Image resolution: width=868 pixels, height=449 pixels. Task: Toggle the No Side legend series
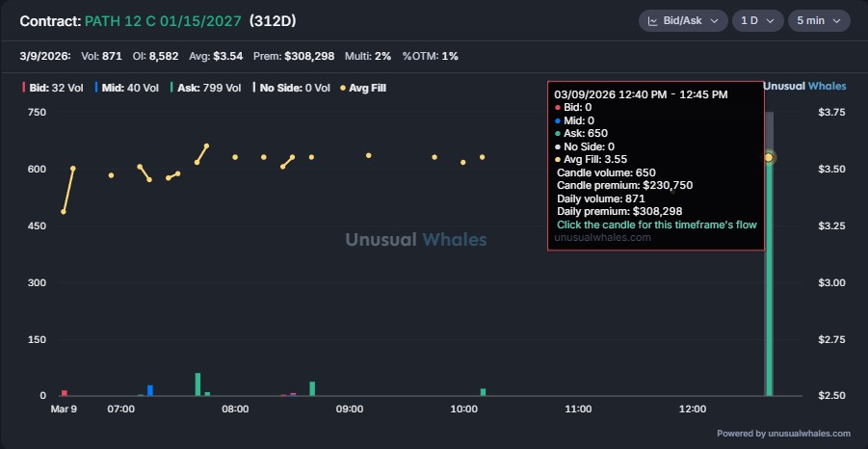(292, 88)
